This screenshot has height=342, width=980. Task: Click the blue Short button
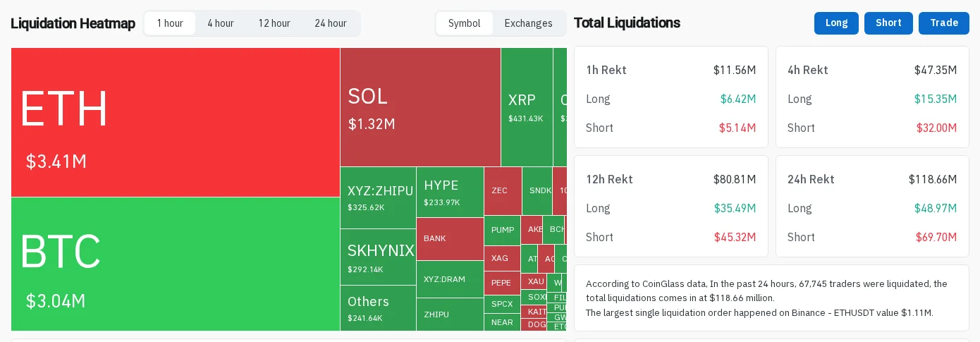point(888,23)
